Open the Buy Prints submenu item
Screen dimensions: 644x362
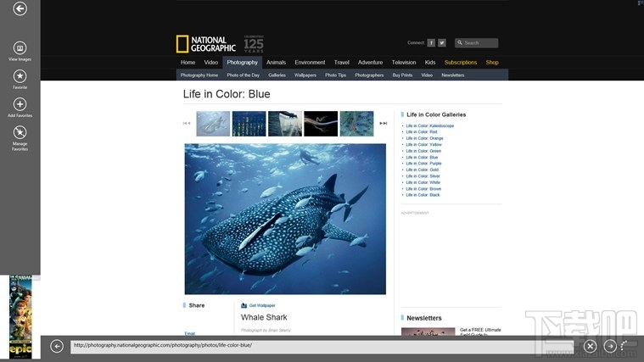pyautogui.click(x=402, y=75)
